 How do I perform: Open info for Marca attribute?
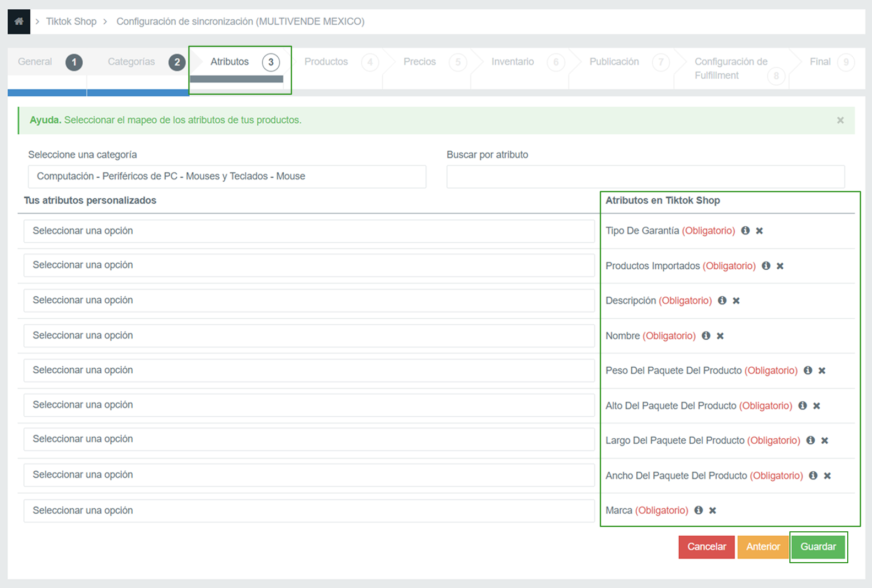698,510
